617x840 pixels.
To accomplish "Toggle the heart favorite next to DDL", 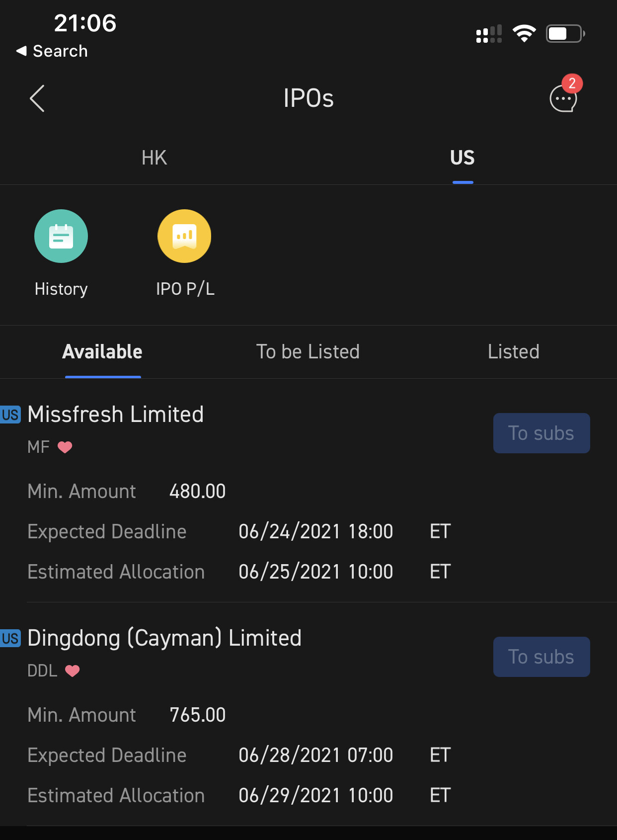I will pyautogui.click(x=73, y=671).
